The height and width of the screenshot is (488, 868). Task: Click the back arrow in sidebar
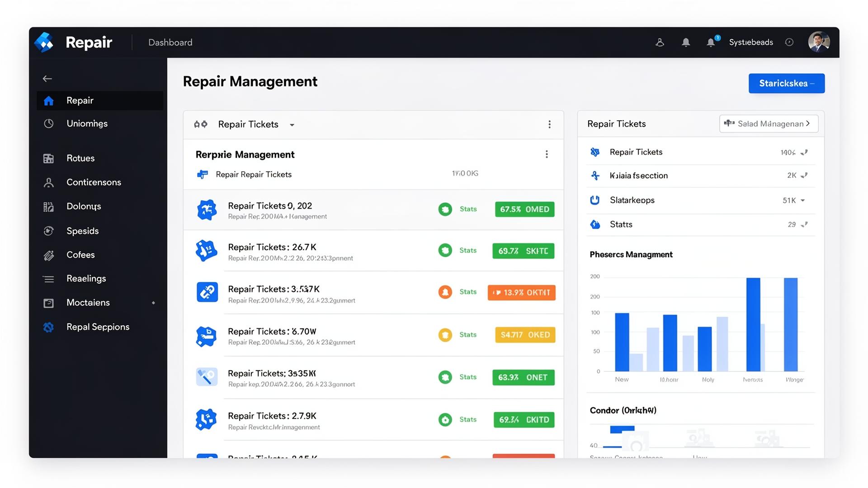47,79
